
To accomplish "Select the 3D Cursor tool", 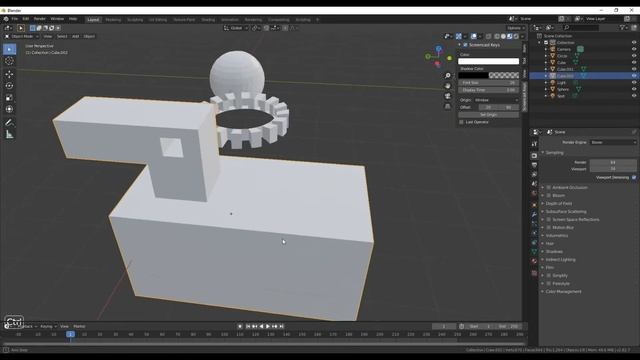I will pos(9,61).
